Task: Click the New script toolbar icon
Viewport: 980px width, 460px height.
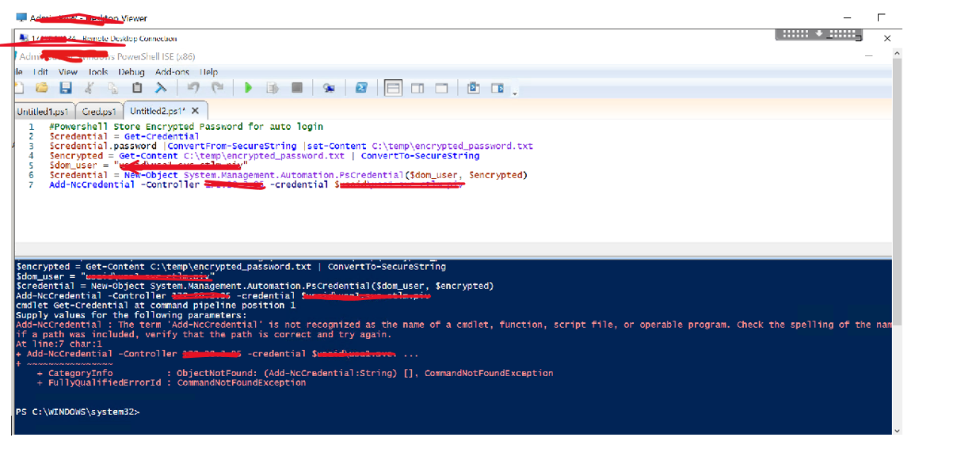Action: [x=18, y=88]
